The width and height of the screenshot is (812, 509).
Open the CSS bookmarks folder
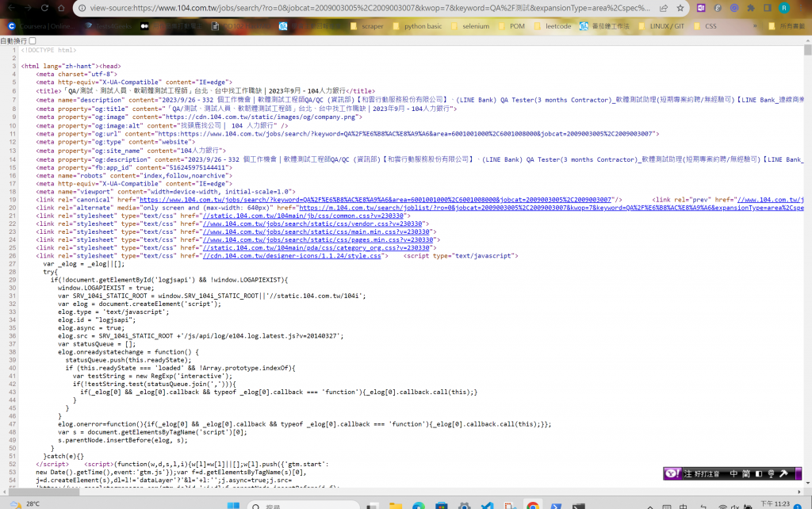(x=705, y=26)
